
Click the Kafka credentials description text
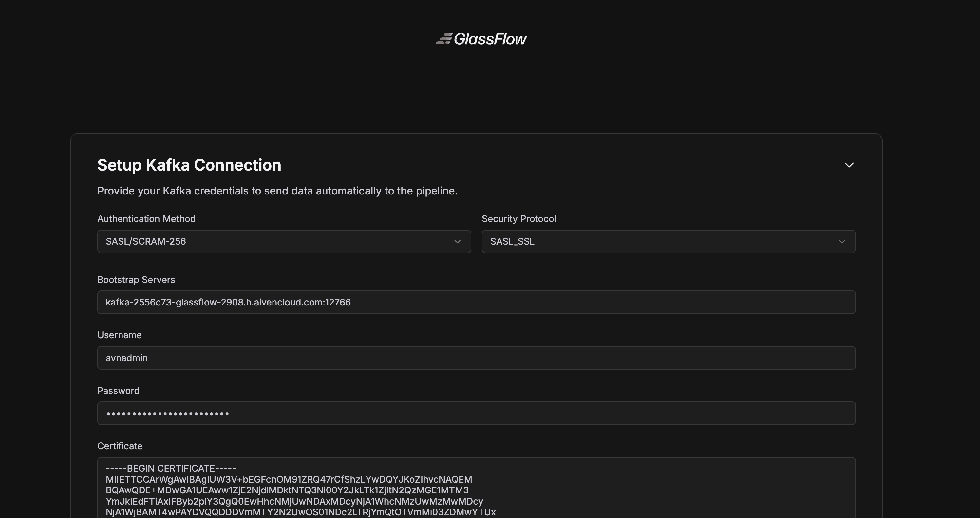[277, 191]
